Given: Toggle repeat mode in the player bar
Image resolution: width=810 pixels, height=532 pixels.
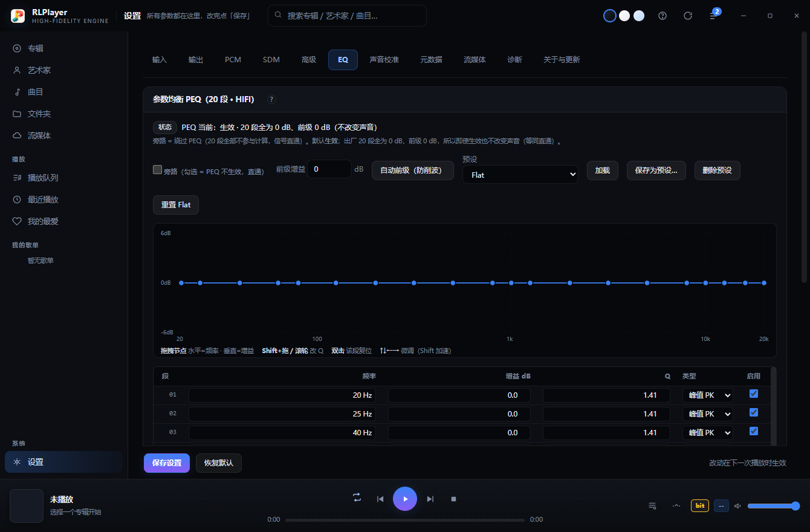Looking at the screenshot, I should point(357,498).
